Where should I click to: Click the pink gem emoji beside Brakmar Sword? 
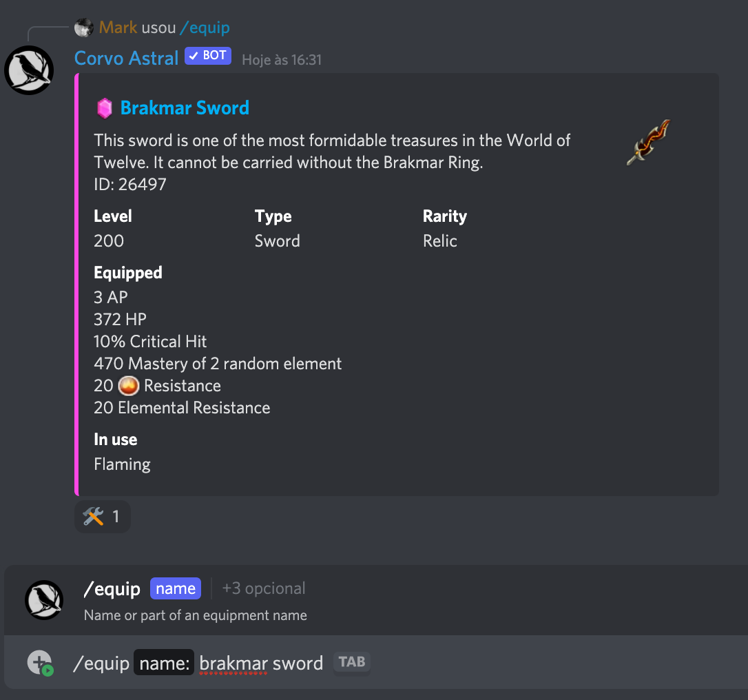[104, 108]
